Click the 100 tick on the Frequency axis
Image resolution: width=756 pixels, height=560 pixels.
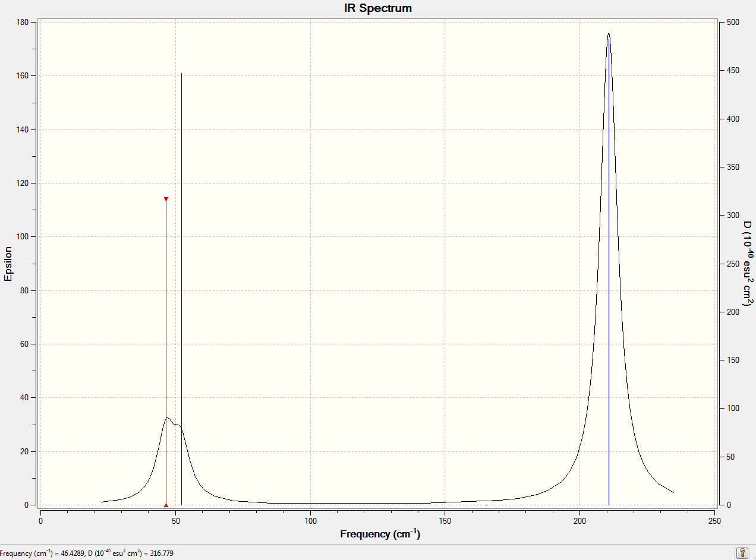coord(310,520)
